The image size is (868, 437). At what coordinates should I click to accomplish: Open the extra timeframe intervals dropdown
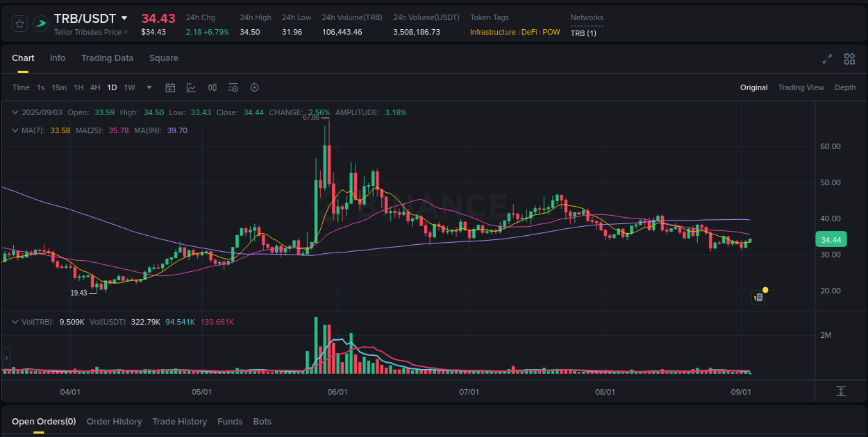click(149, 87)
